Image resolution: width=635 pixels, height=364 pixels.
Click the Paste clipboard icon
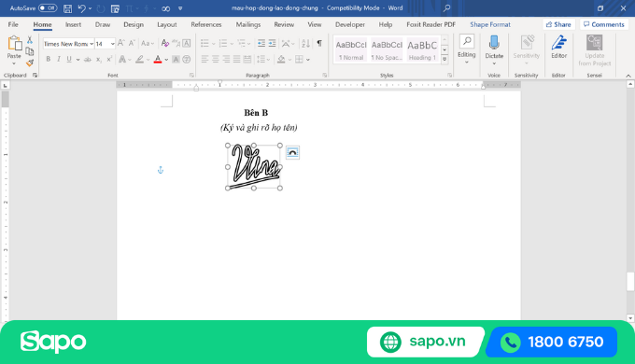pos(14,43)
